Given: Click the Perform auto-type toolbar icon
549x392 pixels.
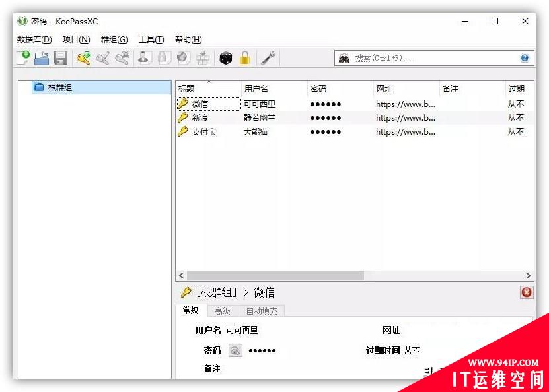Looking at the screenshot, I should point(202,57).
